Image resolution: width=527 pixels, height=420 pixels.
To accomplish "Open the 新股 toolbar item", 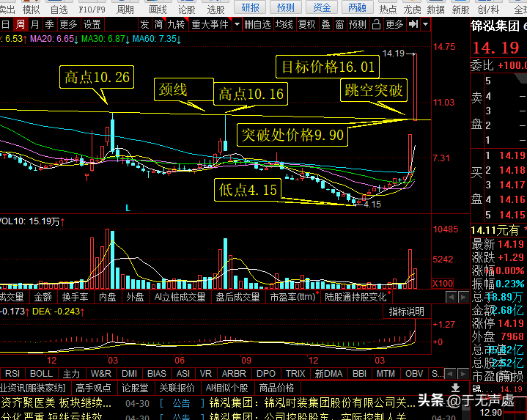I will (460, 10).
